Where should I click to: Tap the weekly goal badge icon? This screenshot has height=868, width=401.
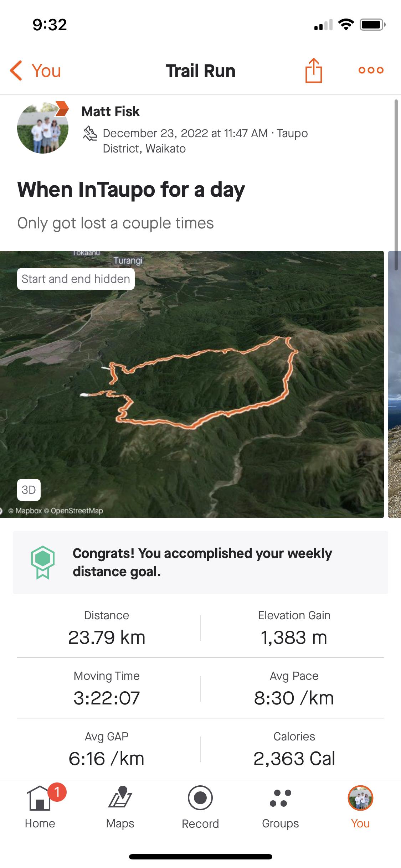(x=43, y=562)
